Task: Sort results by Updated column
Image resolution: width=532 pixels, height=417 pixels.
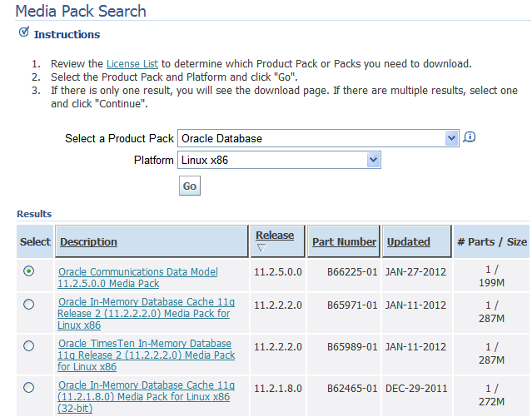Action: [409, 242]
